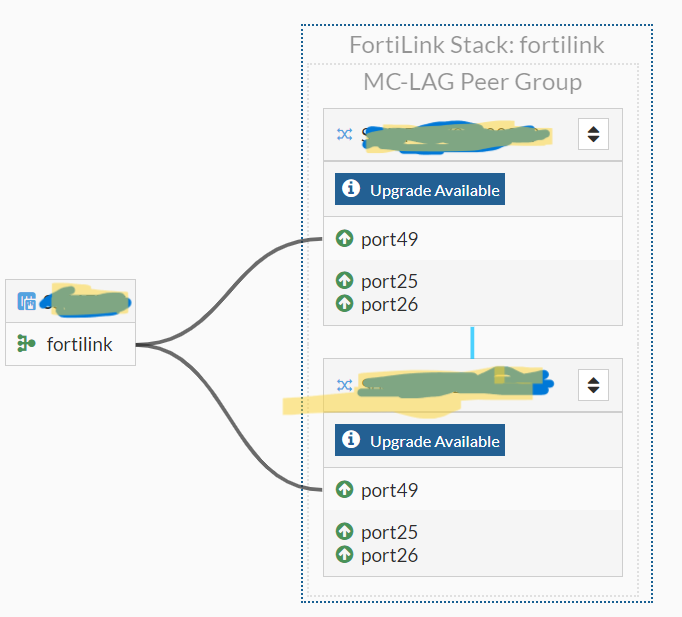The height and width of the screenshot is (617, 682).
Task: Click info icon on lower Upgrade Available
Action: [350, 440]
